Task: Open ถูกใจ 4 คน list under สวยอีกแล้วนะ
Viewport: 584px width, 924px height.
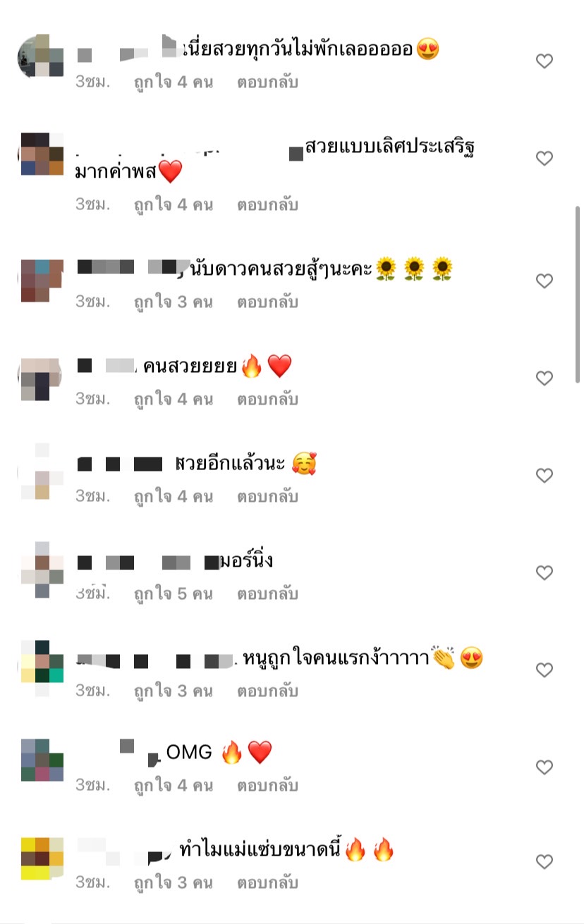Action: click(174, 497)
